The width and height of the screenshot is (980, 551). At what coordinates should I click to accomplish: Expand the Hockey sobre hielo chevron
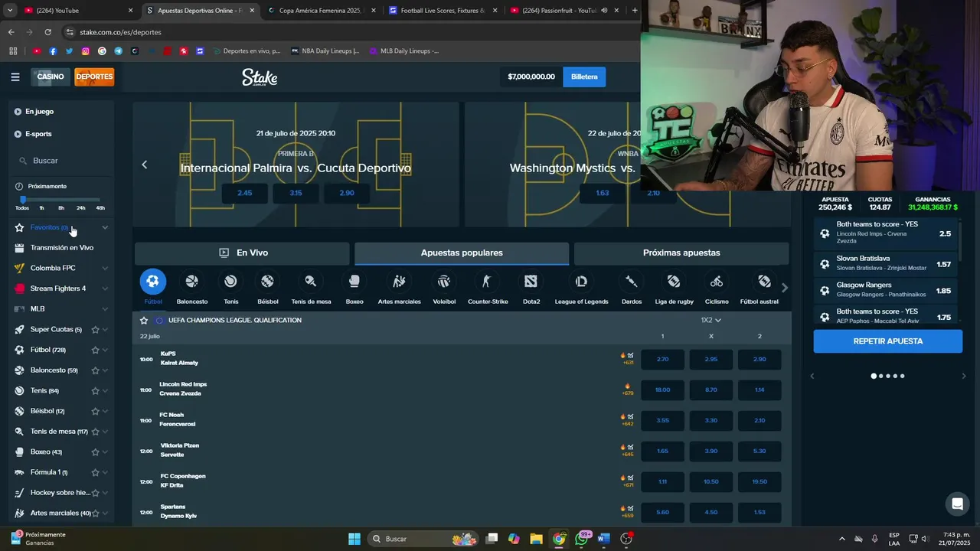pos(105,493)
